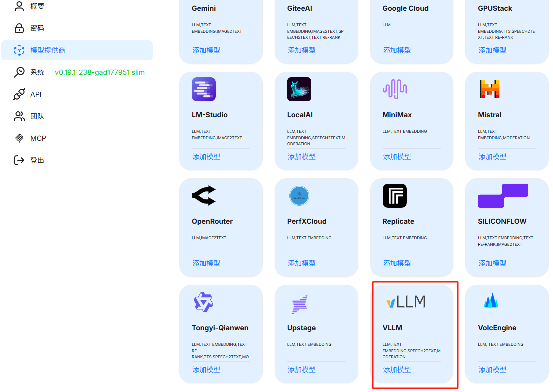Click the 团队 people icon

point(19,116)
